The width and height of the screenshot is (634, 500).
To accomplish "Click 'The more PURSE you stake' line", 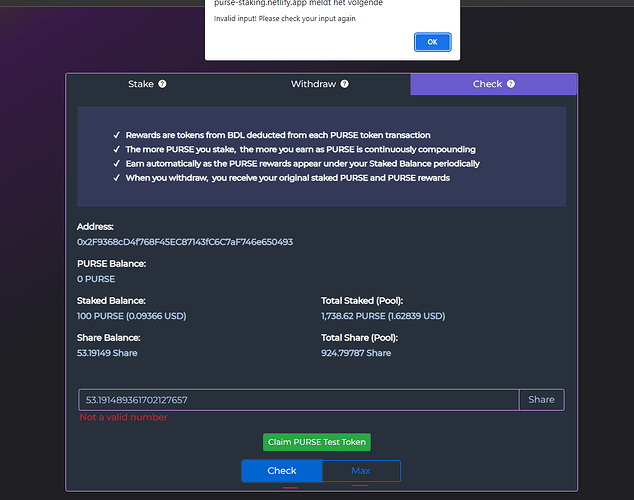I will (x=300, y=150).
